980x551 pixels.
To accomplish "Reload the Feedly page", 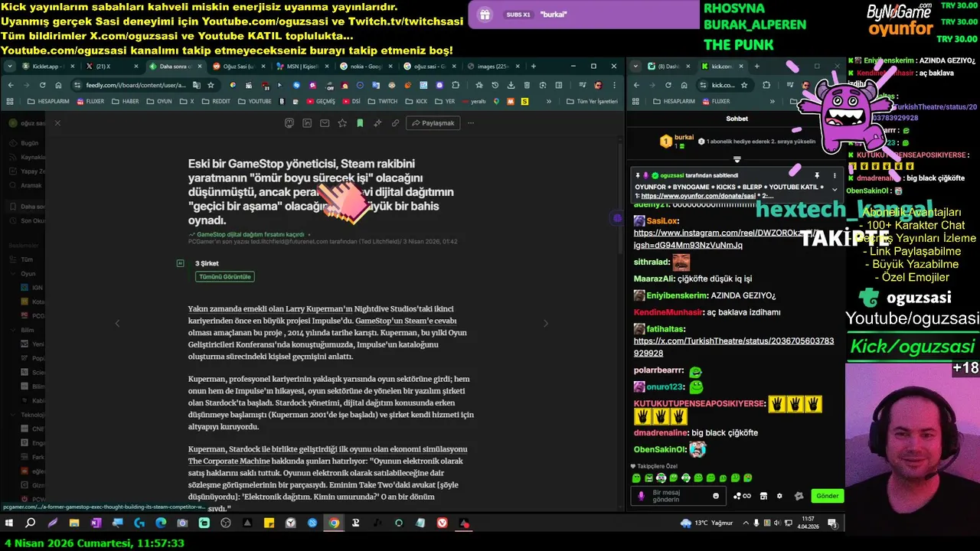I will point(42,85).
